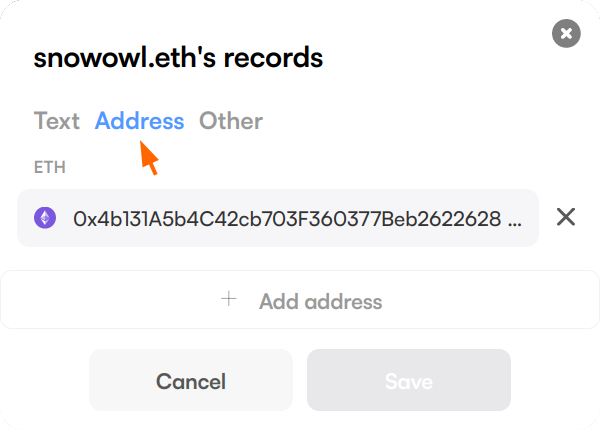Click the 0x4b131A5b address text
Viewport: 600px width, 430px height.
coord(285,218)
